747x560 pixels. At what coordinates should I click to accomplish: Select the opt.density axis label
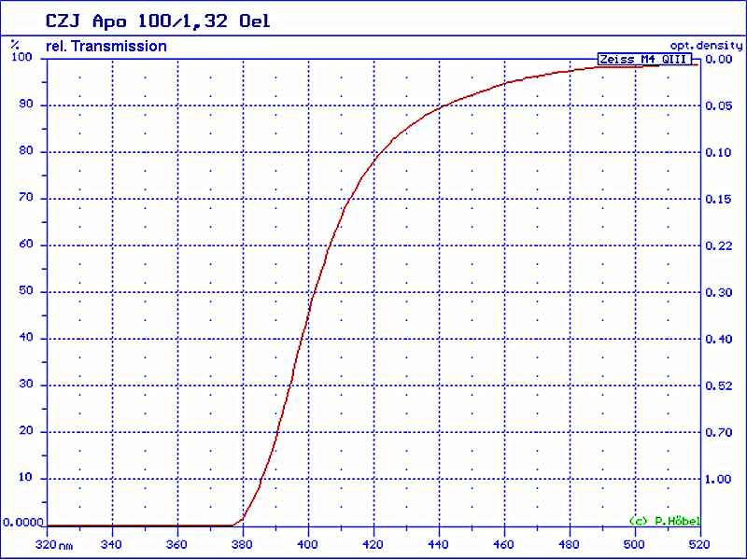(x=705, y=45)
